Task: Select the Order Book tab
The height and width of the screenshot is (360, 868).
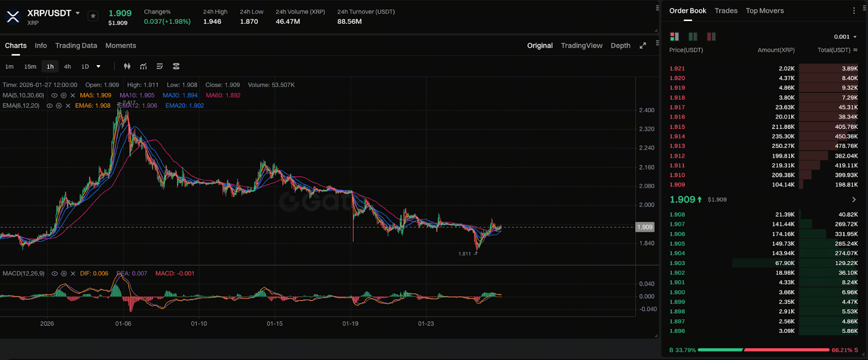Action: tap(688, 11)
